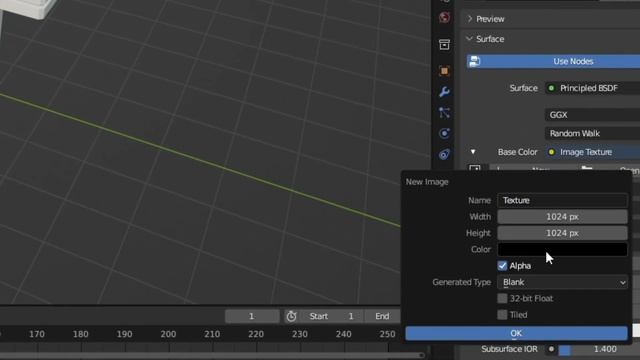Open the Generated Type Blank dropdown
The image size is (640, 360).
pos(562,282)
